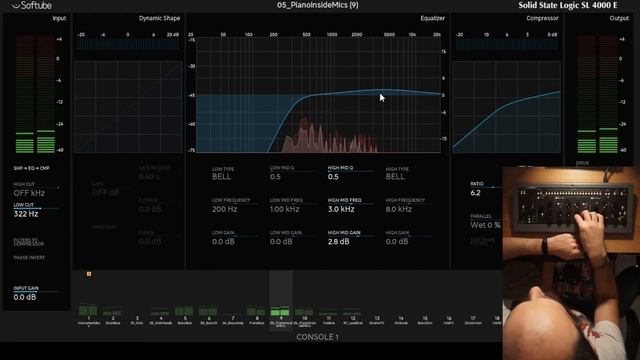
Task: Click the output level meter
Action: tap(598, 94)
